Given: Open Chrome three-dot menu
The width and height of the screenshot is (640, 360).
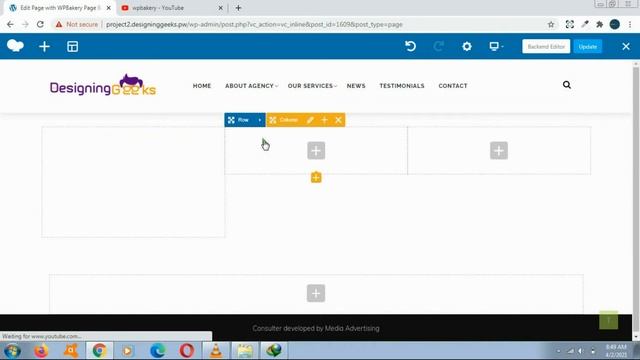Looking at the screenshot, I should pyautogui.click(x=630, y=24).
